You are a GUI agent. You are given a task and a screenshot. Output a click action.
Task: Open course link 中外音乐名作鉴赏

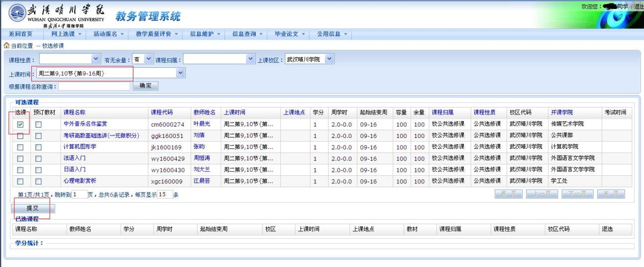(x=85, y=124)
